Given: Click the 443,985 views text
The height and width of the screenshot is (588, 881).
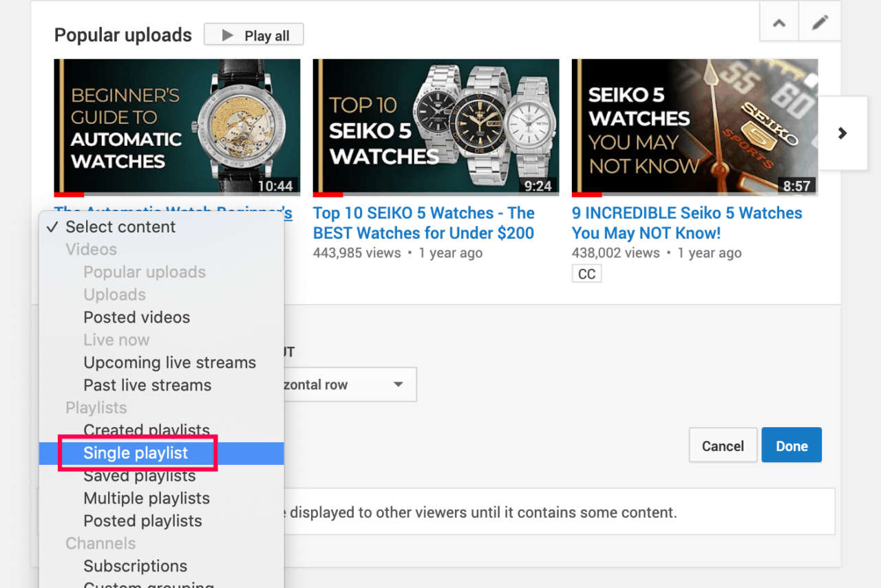Looking at the screenshot, I should pos(357,253).
